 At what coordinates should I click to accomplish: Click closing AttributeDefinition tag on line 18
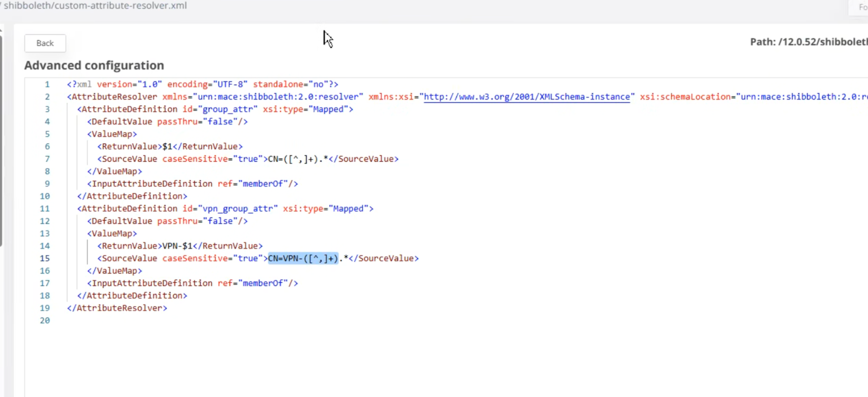tap(132, 296)
